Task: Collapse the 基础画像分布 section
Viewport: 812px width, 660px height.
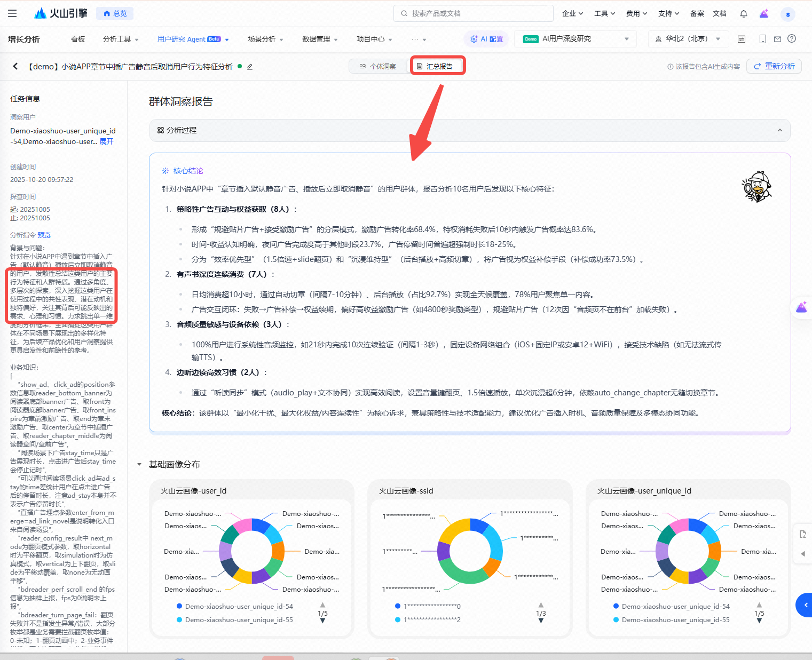Action: pos(139,465)
